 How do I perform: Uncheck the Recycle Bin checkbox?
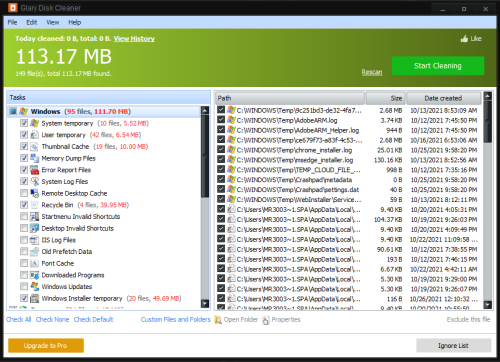tap(24, 205)
